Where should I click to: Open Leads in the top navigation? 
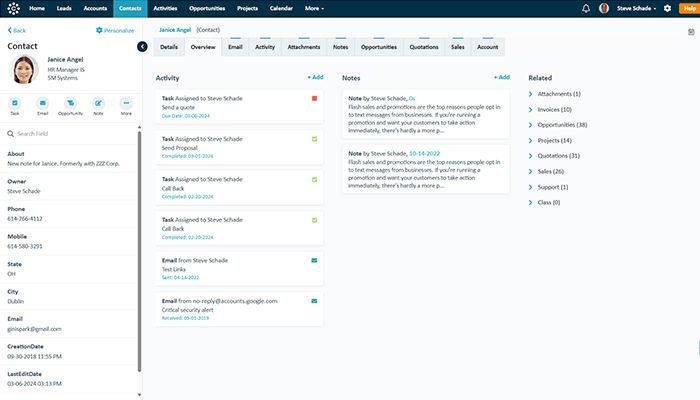[64, 8]
